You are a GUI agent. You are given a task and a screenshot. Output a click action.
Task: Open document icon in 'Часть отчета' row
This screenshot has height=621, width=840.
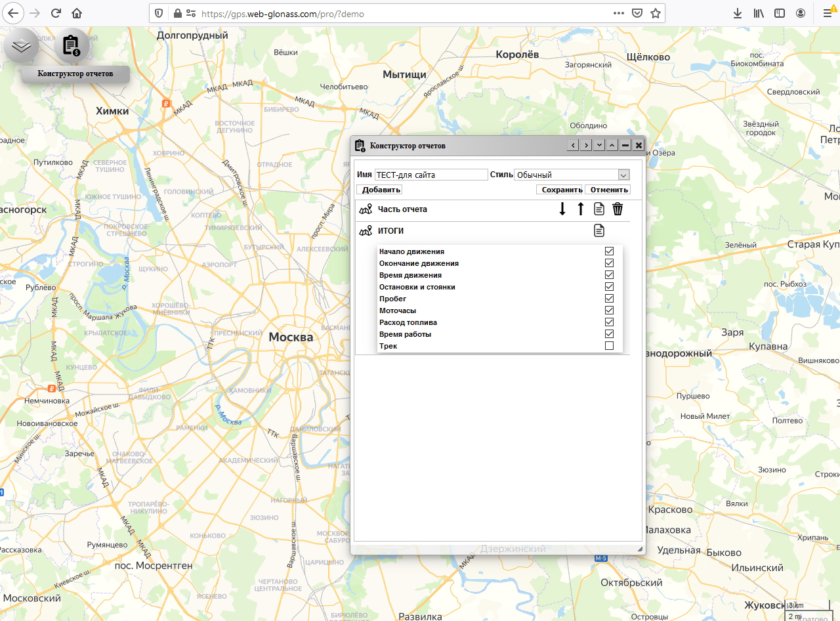point(599,209)
